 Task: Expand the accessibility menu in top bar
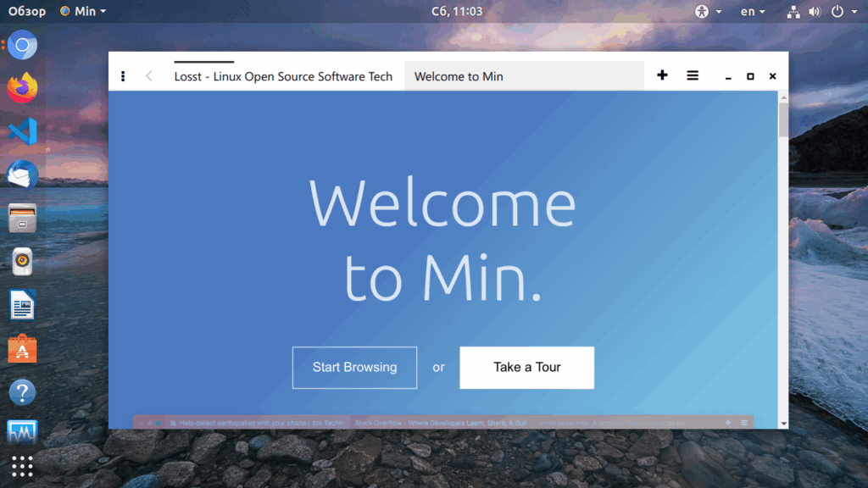coord(708,11)
